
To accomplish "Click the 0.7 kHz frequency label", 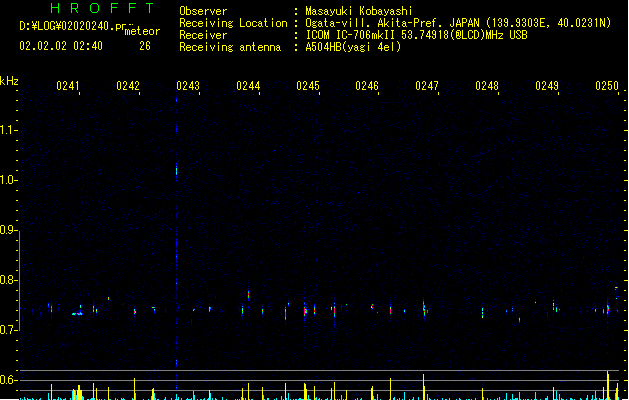I will point(8,330).
